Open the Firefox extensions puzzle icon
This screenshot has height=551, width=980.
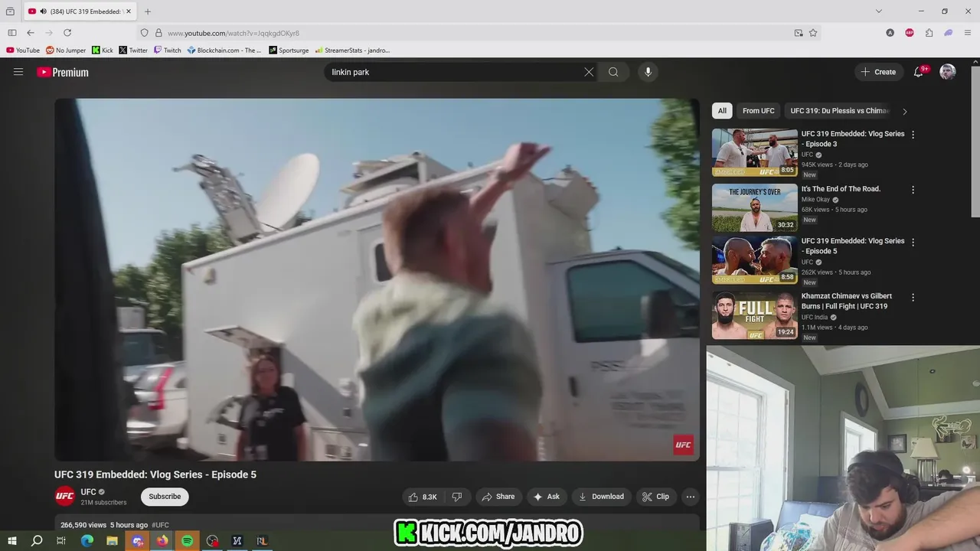tap(929, 33)
